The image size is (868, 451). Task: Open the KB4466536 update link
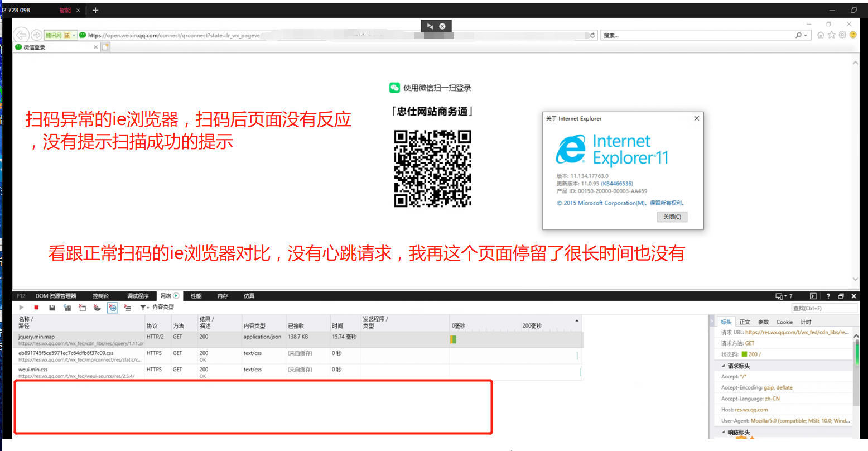point(617,184)
